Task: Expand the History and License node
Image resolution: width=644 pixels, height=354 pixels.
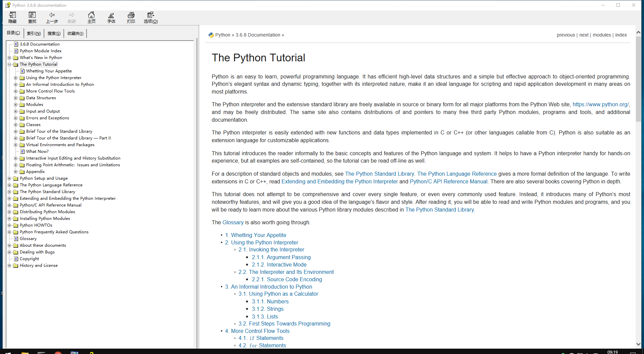Action: coord(9,265)
